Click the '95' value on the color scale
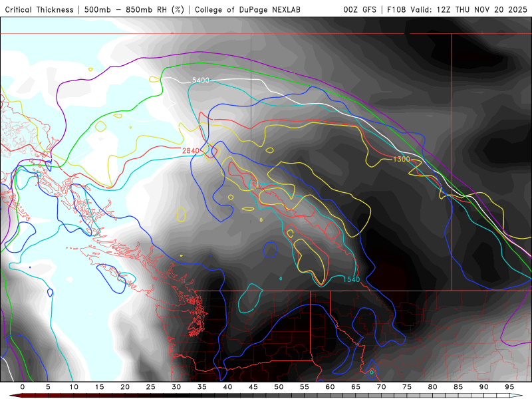Image resolution: width=532 pixels, height=399 pixels. pyautogui.click(x=509, y=387)
